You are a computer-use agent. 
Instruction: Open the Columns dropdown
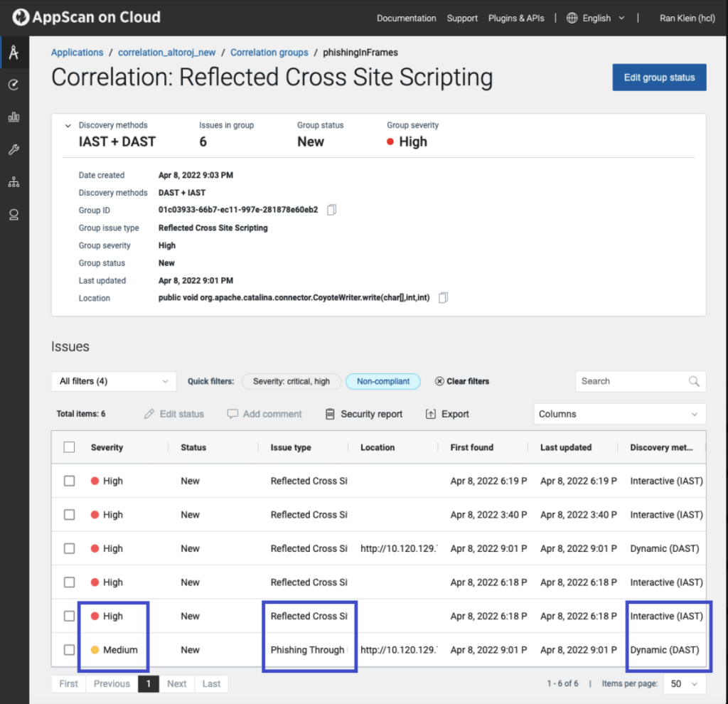[x=619, y=414]
